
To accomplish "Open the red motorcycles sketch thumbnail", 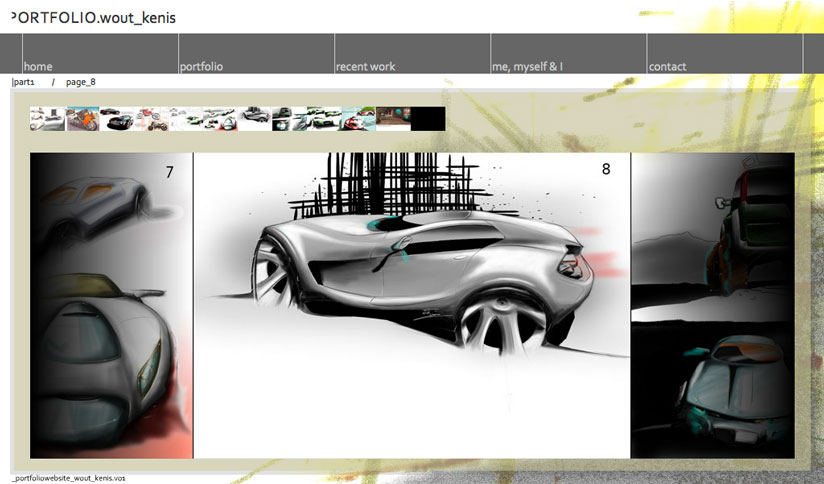I will 152,119.
